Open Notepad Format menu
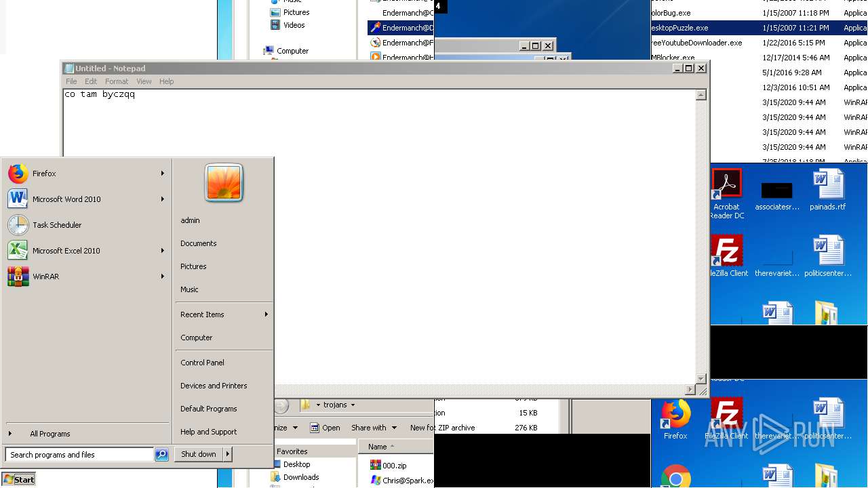Screen dimensions: 868x488 click(x=117, y=81)
